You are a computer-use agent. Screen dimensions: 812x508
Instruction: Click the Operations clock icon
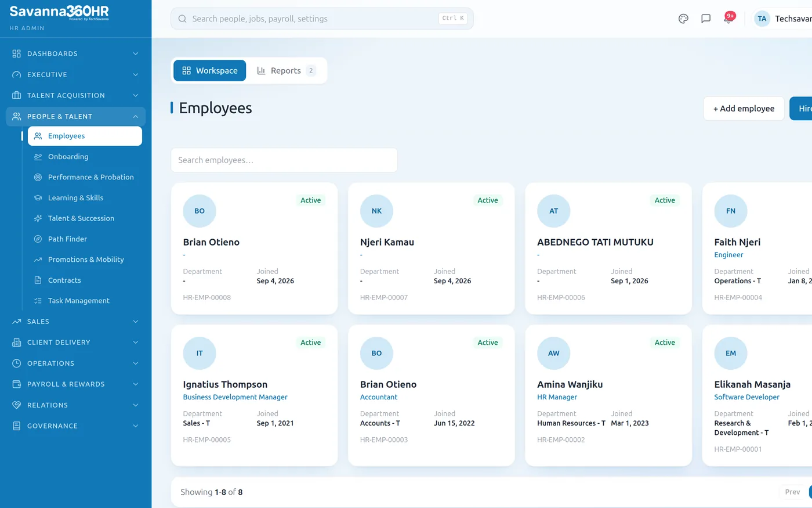(x=16, y=363)
